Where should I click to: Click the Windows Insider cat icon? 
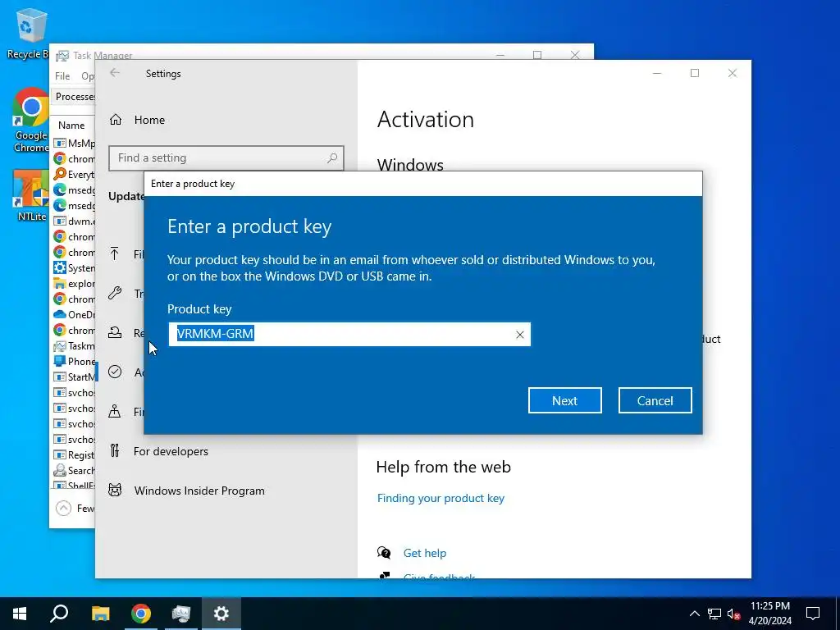(x=115, y=491)
